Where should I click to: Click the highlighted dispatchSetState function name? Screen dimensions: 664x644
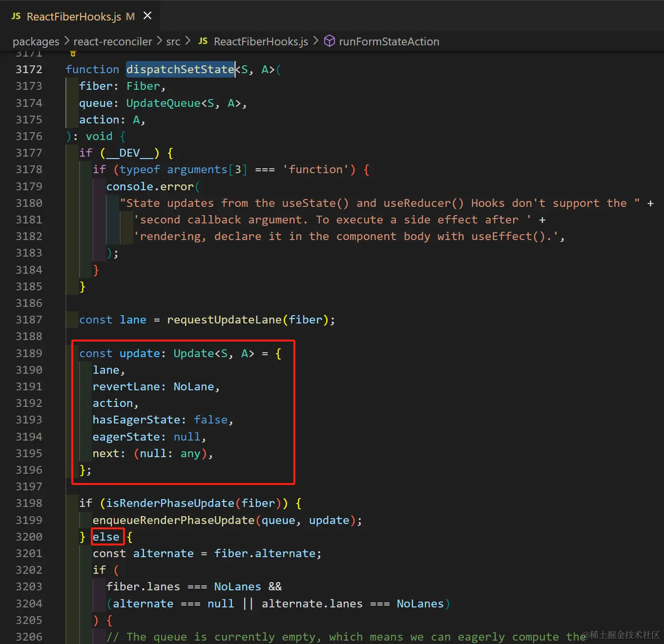181,69
